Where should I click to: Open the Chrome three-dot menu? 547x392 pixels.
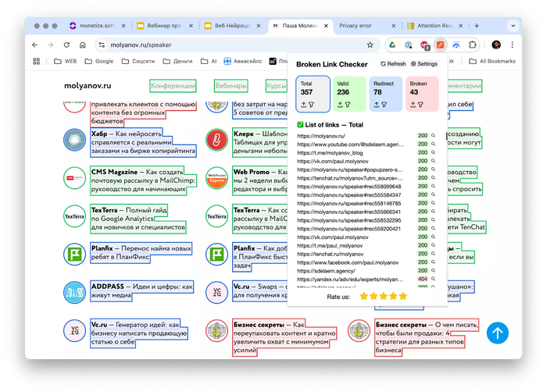click(512, 45)
